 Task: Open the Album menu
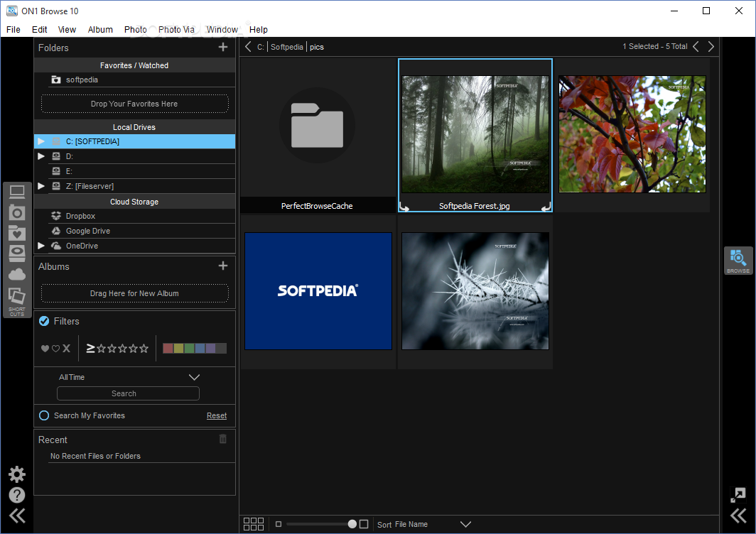(x=100, y=29)
